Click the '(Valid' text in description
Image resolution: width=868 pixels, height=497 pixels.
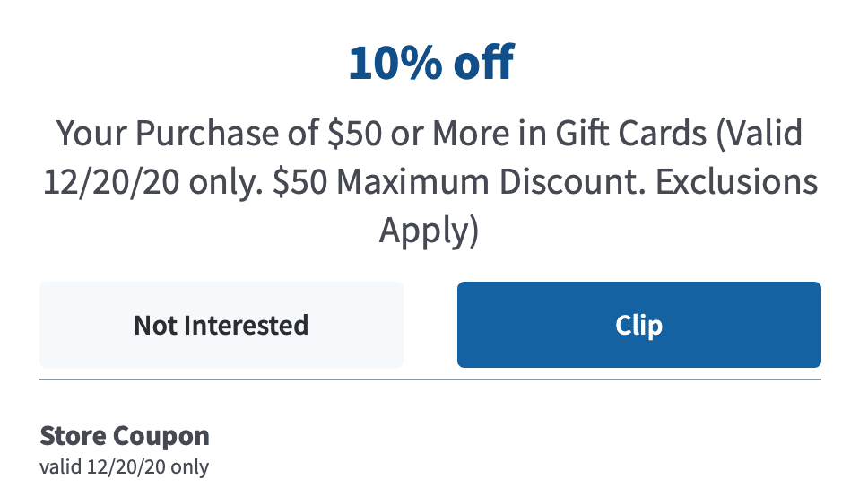[759, 134]
